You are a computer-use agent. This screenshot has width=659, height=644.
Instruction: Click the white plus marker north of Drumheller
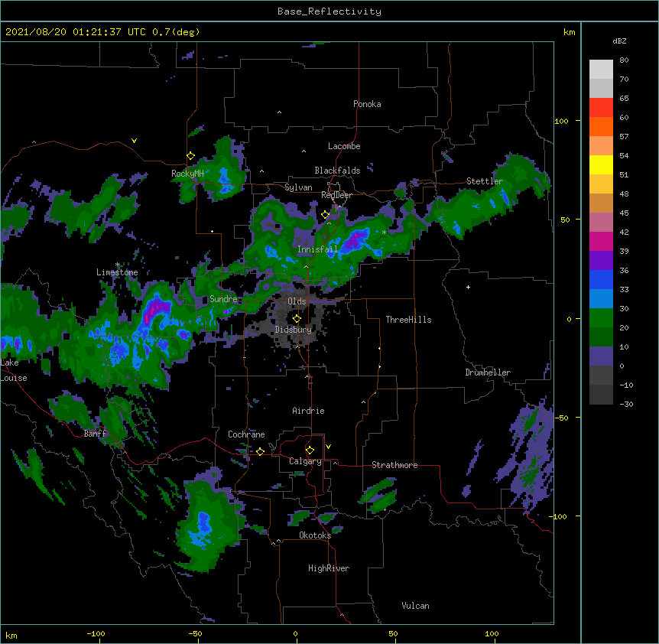coord(468,287)
